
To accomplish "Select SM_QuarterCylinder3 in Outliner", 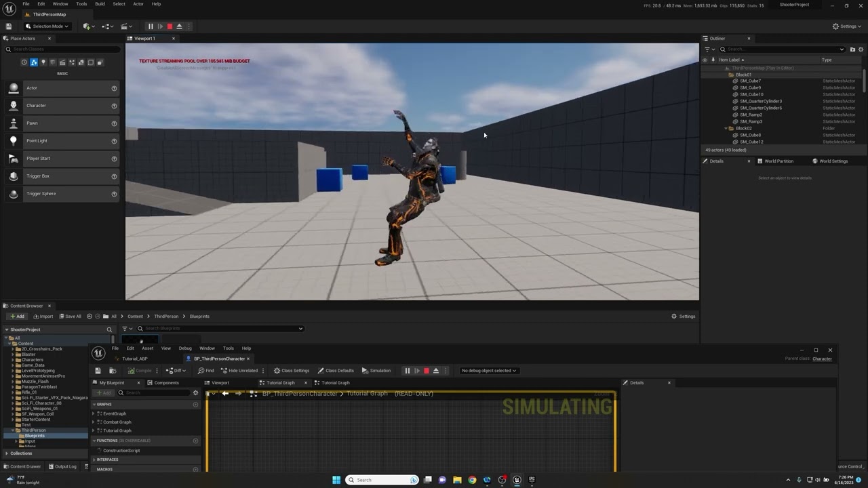I will [x=761, y=102].
